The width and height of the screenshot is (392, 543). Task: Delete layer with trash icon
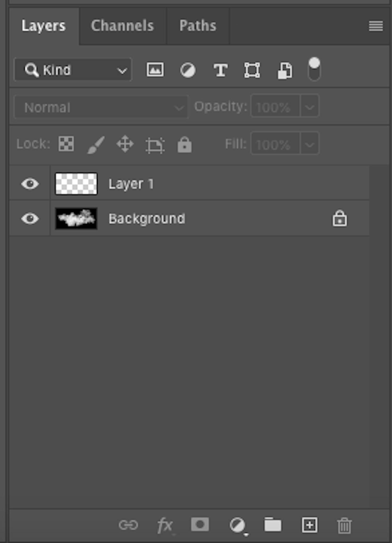pos(344,525)
